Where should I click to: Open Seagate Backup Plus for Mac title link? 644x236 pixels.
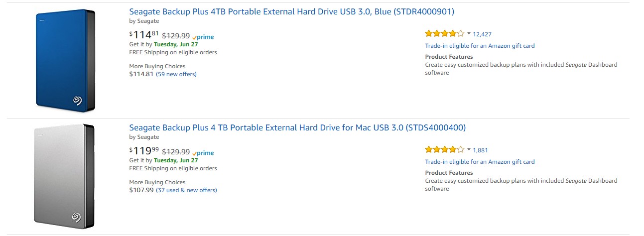[297, 127]
